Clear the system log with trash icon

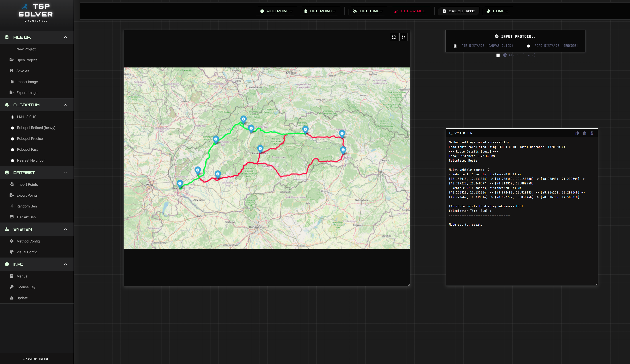[584, 133]
